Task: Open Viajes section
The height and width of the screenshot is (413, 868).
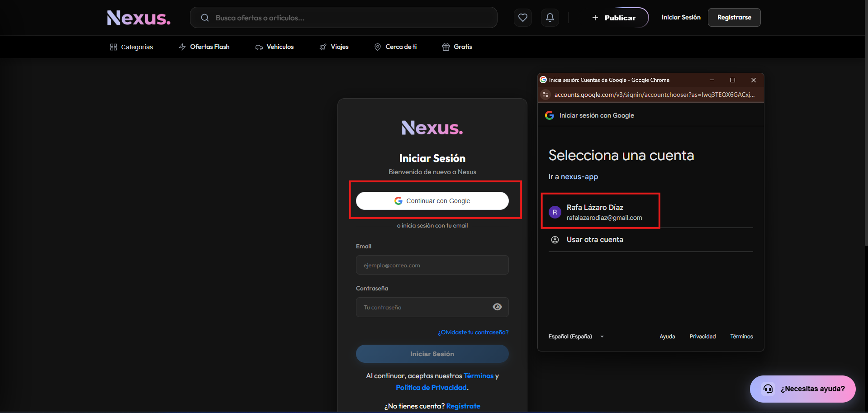Action: coord(334,47)
